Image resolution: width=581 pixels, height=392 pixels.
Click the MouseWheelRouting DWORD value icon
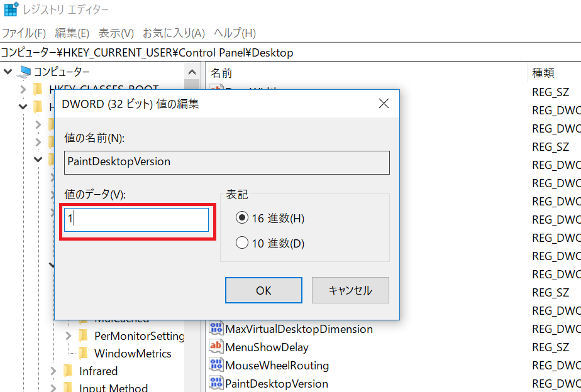pyautogui.click(x=216, y=365)
